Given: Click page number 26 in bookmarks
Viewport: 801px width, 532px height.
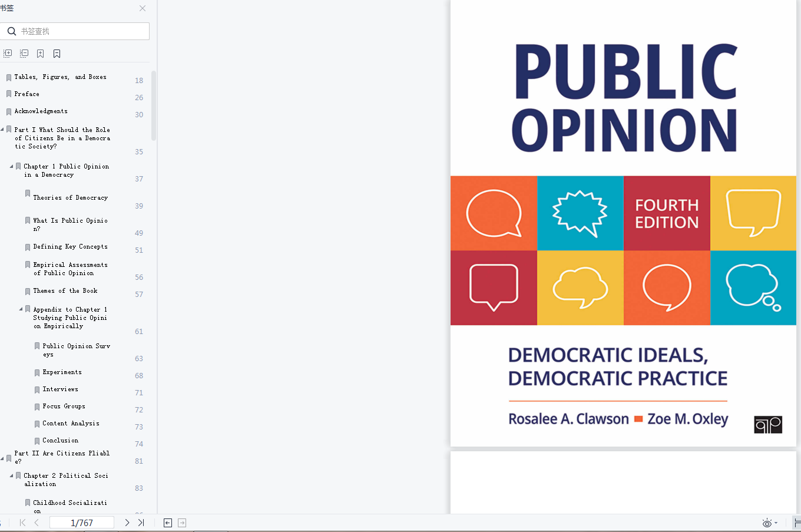Looking at the screenshot, I should [139, 98].
